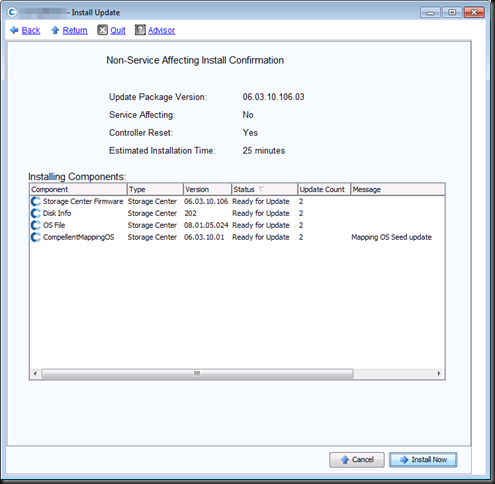Click the Installing Components label

[77, 176]
